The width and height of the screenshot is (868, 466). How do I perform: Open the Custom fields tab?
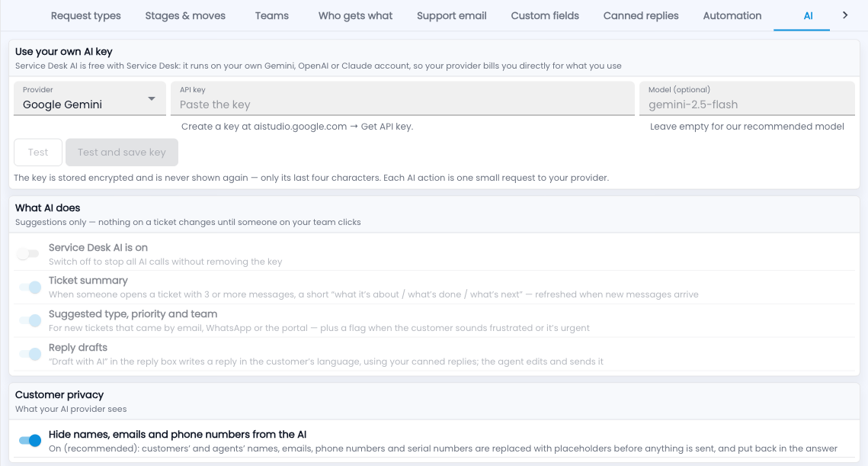(x=545, y=15)
